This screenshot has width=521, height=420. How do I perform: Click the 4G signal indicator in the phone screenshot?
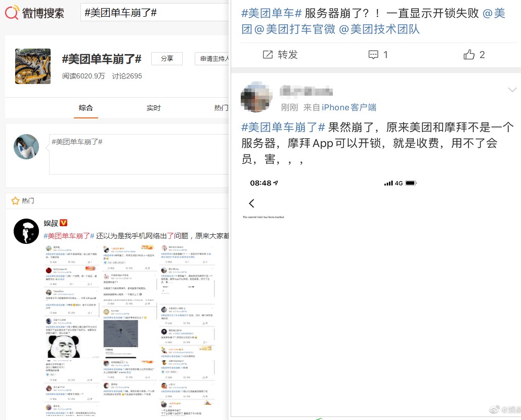click(394, 183)
